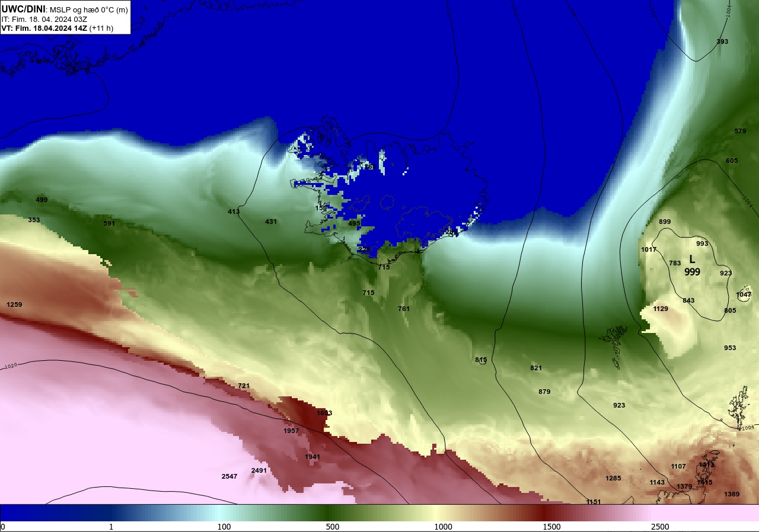Click the map value 805
The image size is (759, 532).
coord(730,310)
